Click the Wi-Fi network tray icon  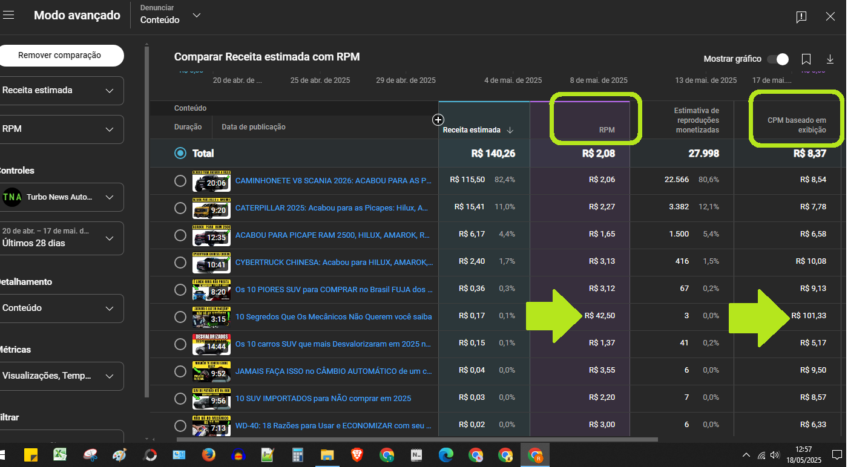(761, 455)
